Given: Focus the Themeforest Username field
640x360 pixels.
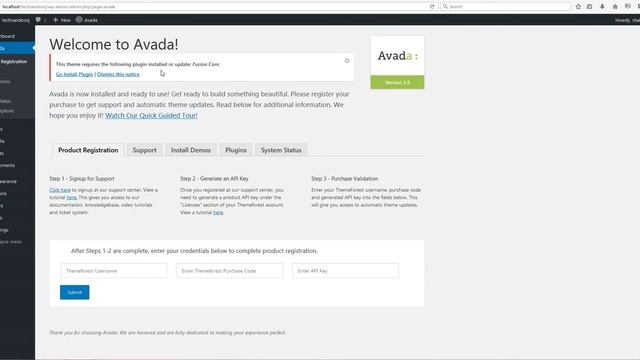Looking at the screenshot, I should tap(114, 271).
